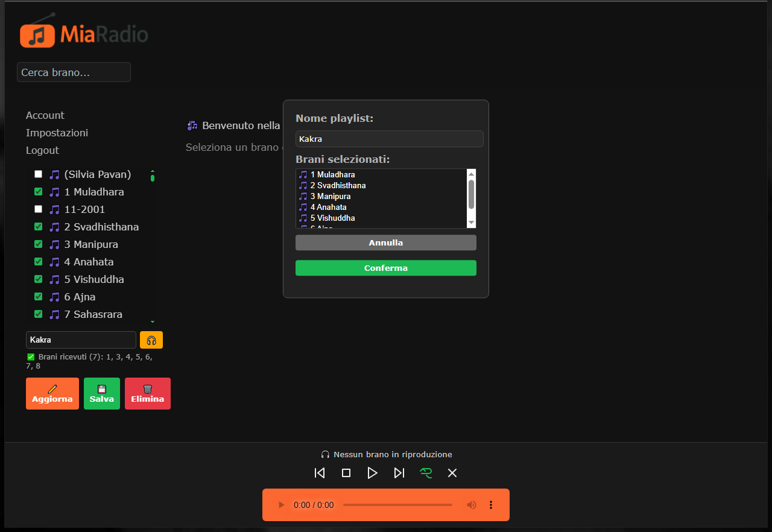Toggle the green repeat loop icon
This screenshot has height=532, width=772.
click(x=426, y=473)
